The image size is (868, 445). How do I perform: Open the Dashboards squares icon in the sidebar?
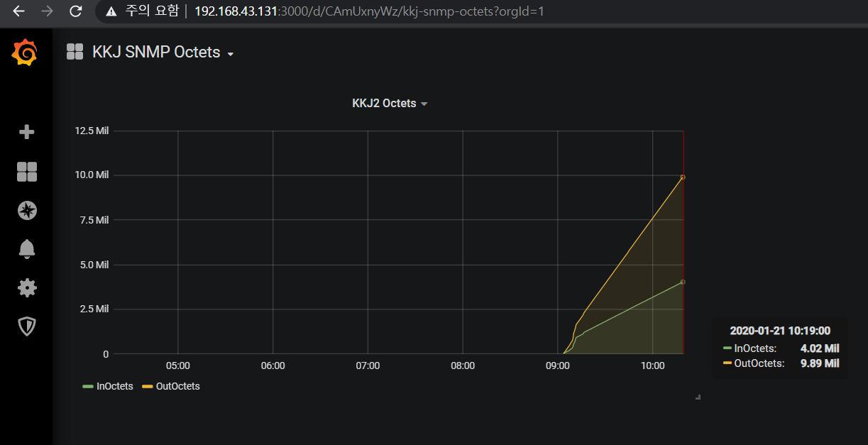(27, 172)
